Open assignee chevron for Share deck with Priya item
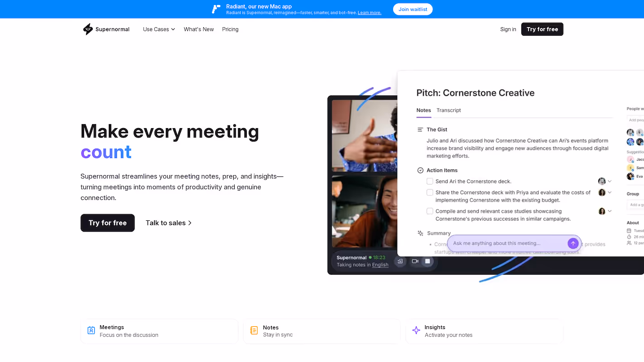 point(610,192)
